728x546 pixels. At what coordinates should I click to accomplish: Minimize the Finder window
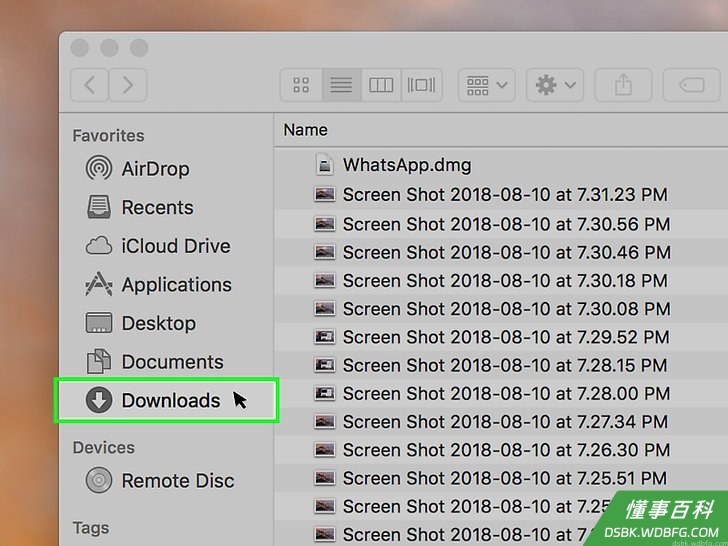point(110,48)
